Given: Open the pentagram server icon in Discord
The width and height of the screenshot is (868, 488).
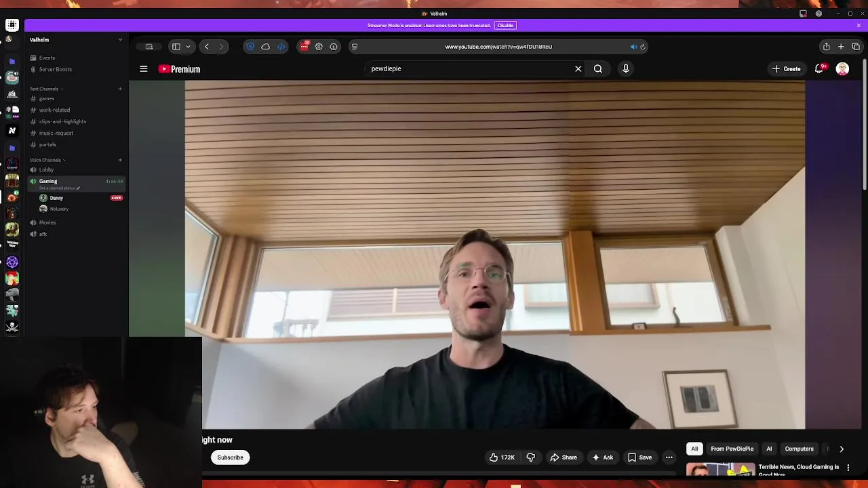Looking at the screenshot, I should [12, 262].
